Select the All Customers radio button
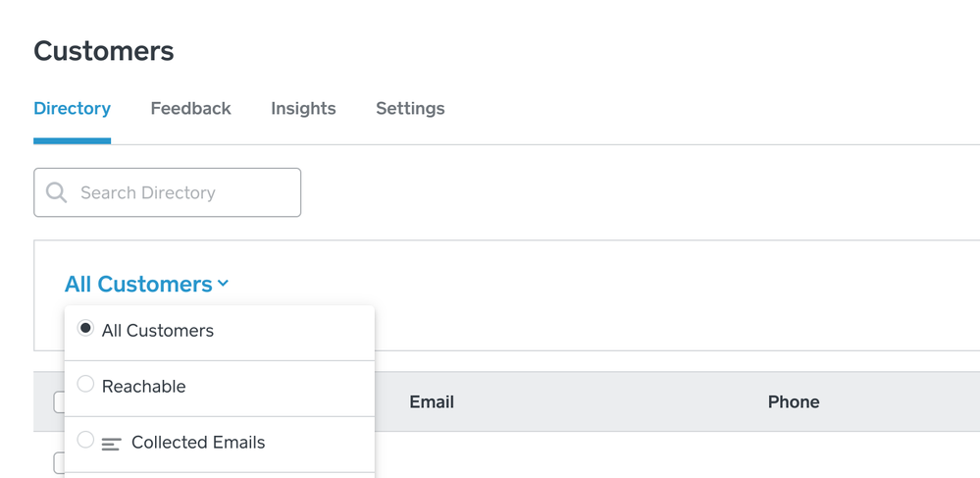 [85, 329]
